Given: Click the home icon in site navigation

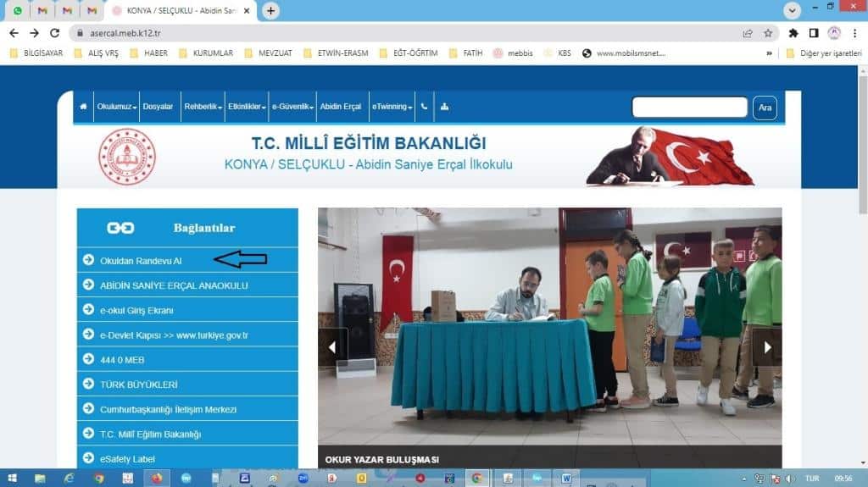Looking at the screenshot, I should [83, 107].
